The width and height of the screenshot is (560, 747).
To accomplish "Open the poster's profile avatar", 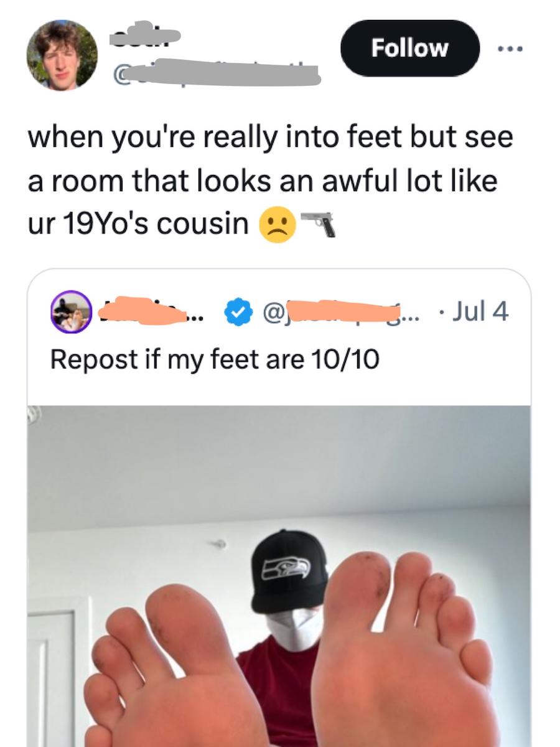I will click(x=62, y=55).
